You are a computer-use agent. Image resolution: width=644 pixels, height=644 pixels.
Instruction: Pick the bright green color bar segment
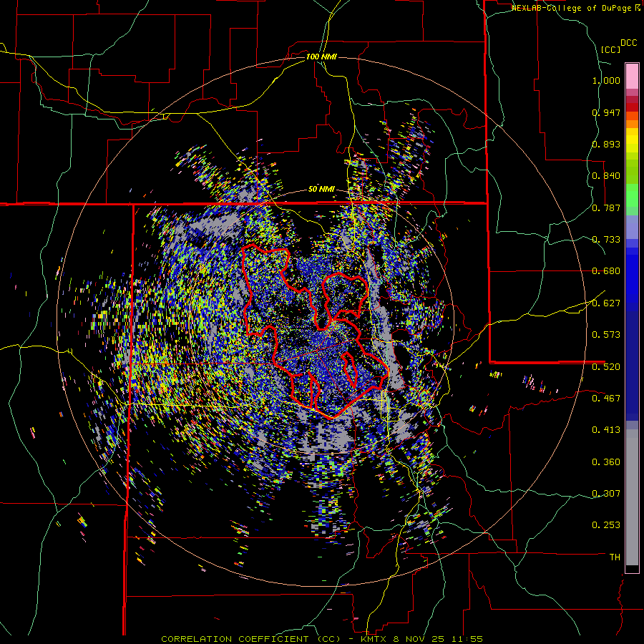click(632, 195)
